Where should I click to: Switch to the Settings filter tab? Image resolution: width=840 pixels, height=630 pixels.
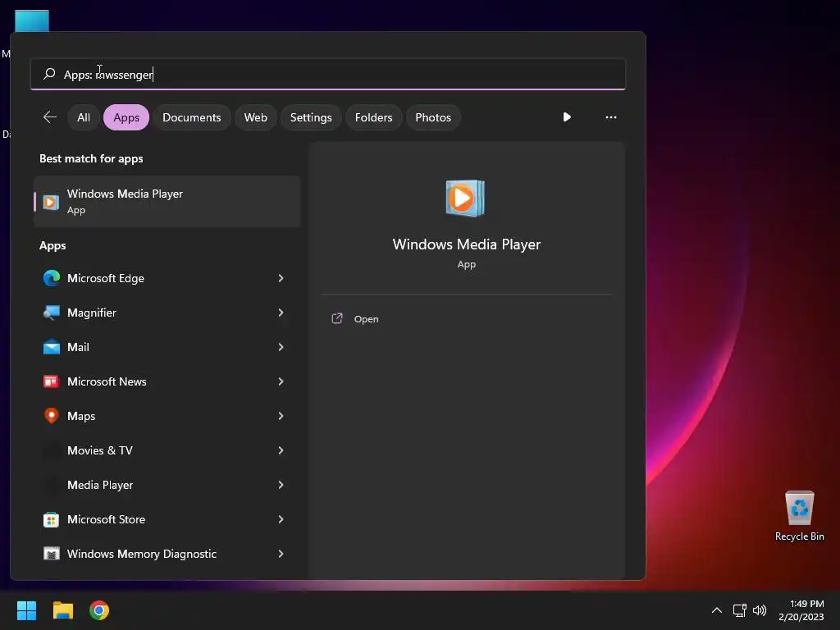311,117
